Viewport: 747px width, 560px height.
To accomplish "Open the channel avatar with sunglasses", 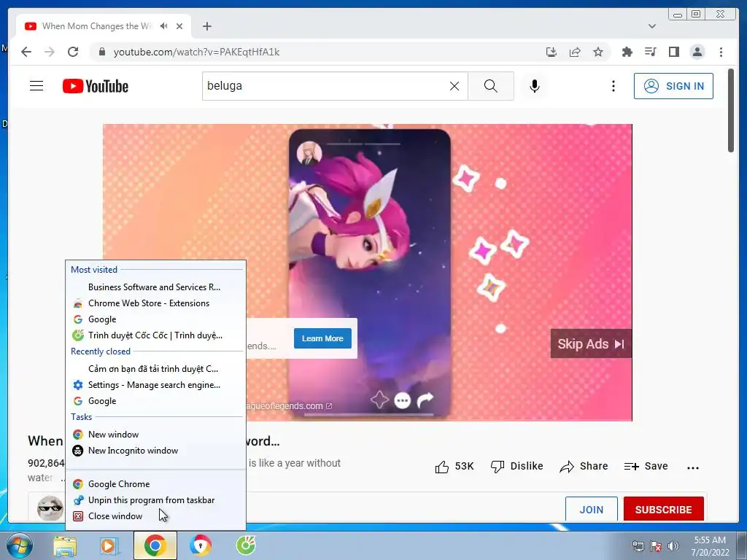I will pos(50,507).
